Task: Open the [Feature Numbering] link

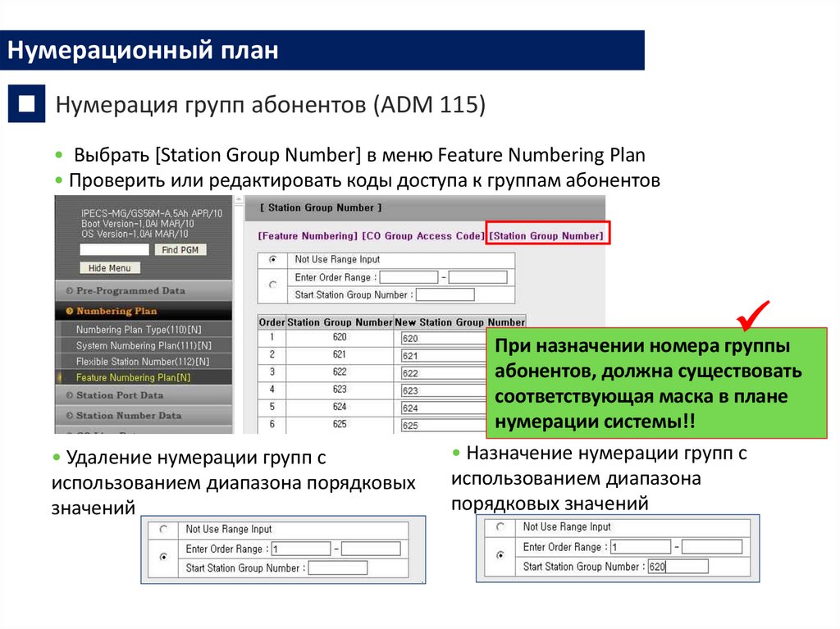Action: 308,235
